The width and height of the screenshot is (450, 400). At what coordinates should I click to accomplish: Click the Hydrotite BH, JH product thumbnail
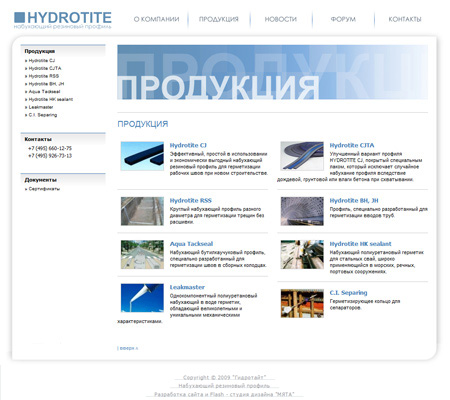click(302, 211)
